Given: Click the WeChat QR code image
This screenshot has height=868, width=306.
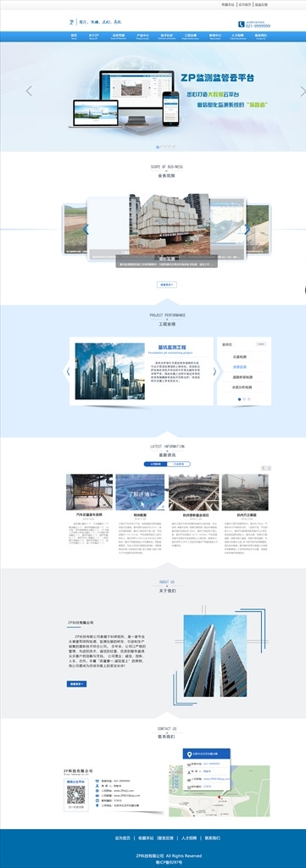Looking at the screenshot, I should pyautogui.click(x=75, y=794).
